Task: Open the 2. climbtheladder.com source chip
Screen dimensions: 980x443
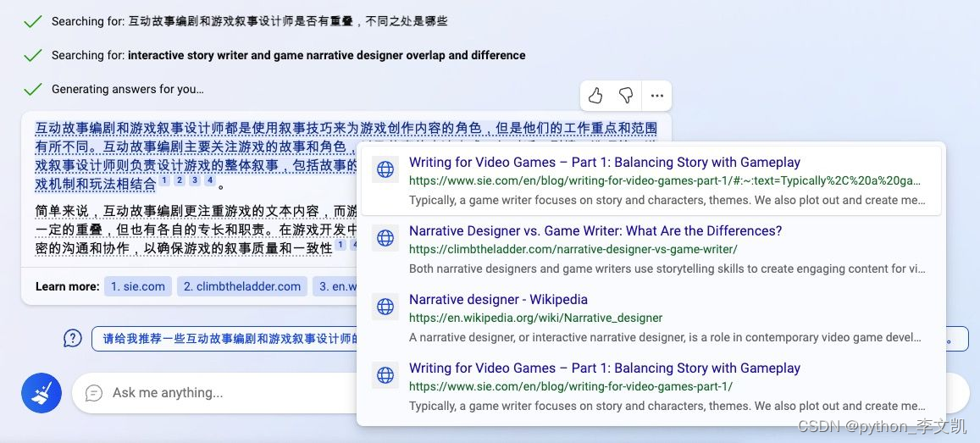Action: [x=242, y=287]
